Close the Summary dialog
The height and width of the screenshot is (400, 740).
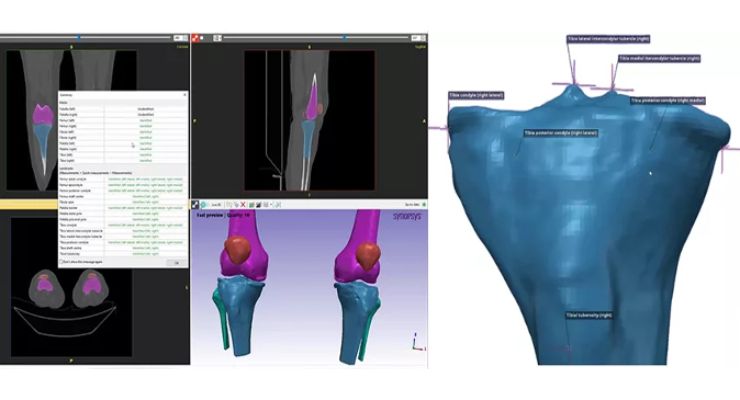point(185,95)
